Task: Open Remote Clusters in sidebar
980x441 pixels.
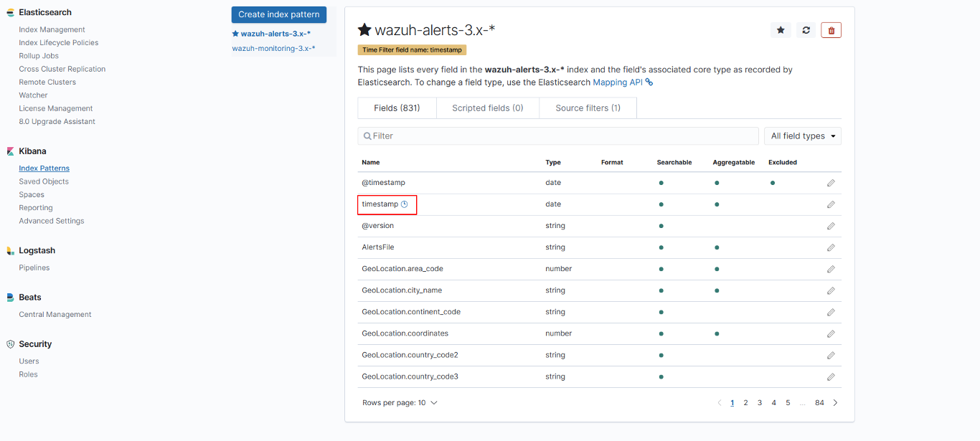Action: tap(47, 82)
